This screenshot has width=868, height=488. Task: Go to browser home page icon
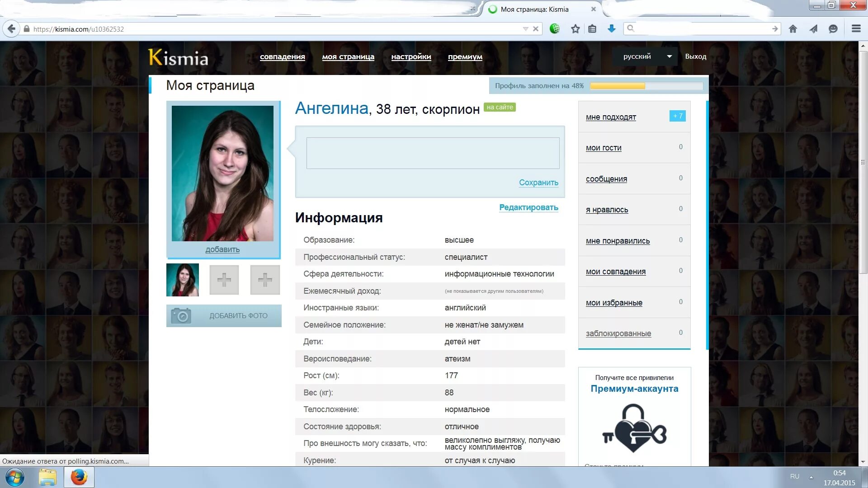pyautogui.click(x=793, y=29)
